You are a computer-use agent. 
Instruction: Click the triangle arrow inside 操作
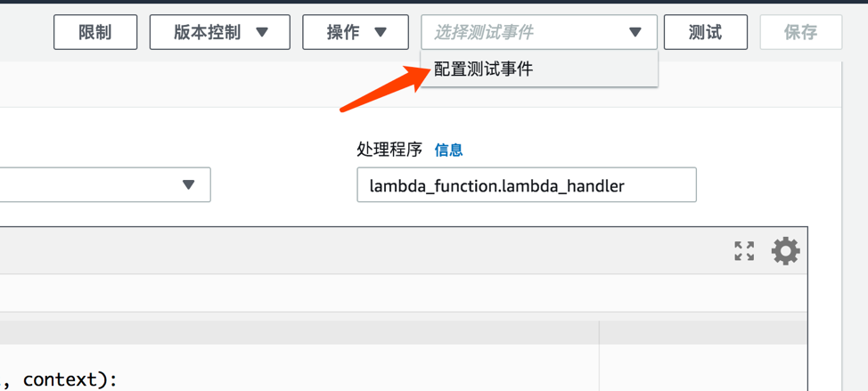click(x=380, y=32)
